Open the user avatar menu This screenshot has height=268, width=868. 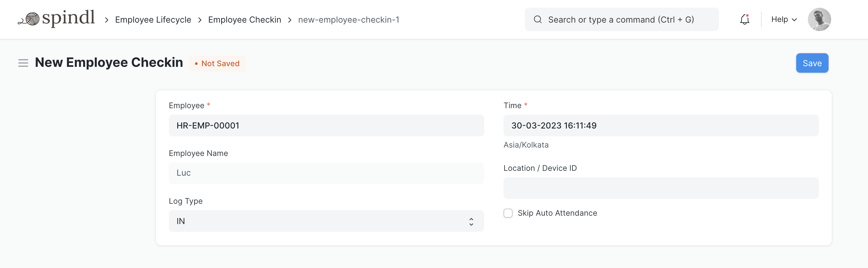pyautogui.click(x=819, y=19)
